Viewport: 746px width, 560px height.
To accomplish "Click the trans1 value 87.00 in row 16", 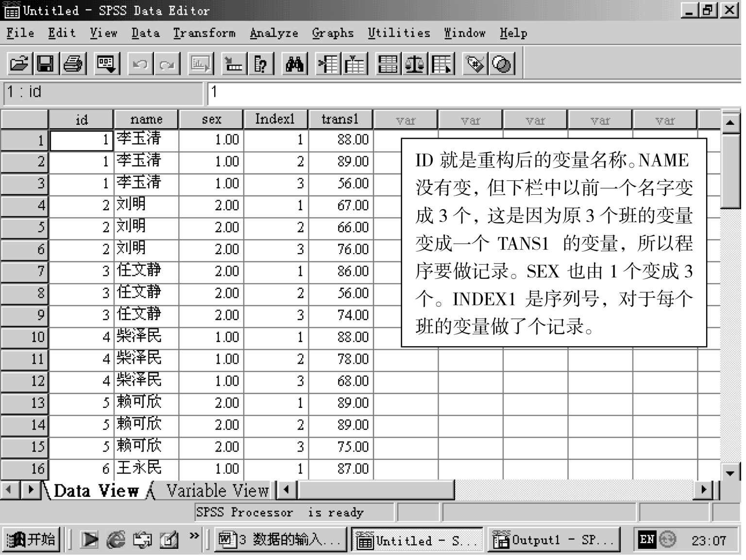I will tap(340, 469).
